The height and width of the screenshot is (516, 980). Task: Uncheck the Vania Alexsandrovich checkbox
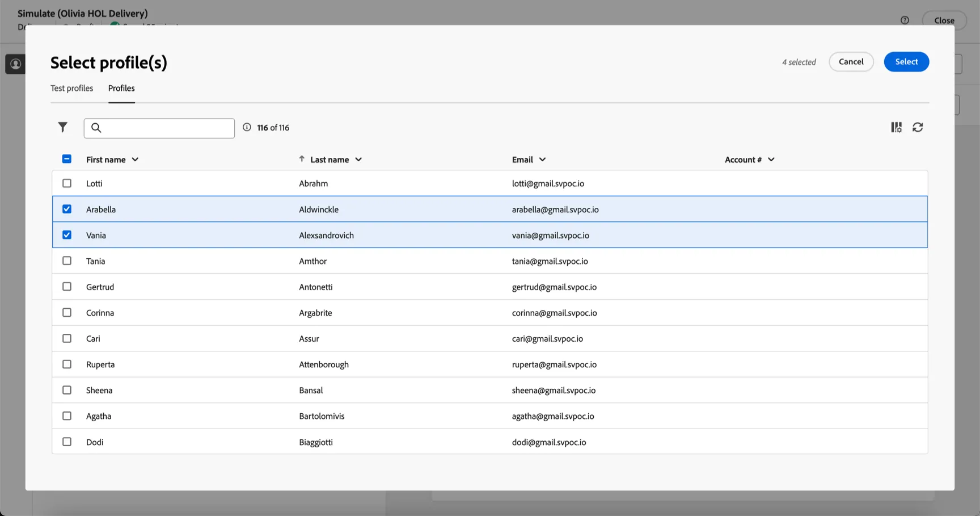point(67,234)
